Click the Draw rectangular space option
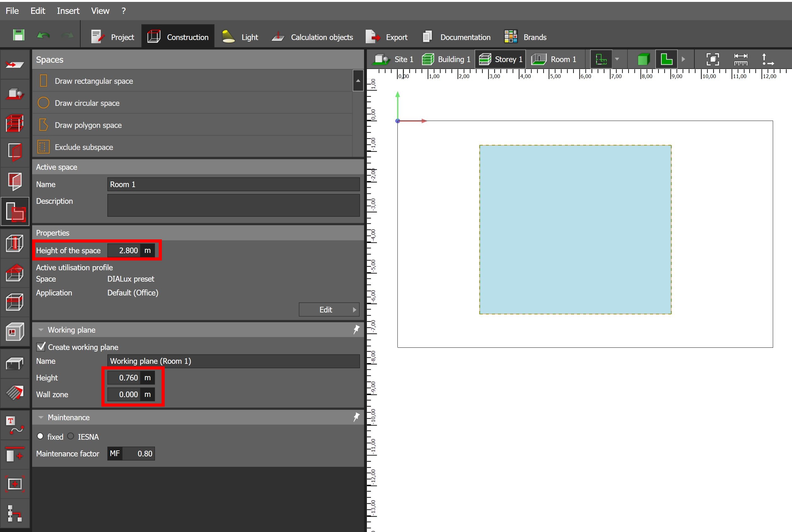Viewport: 792px width, 532px height. pos(94,81)
